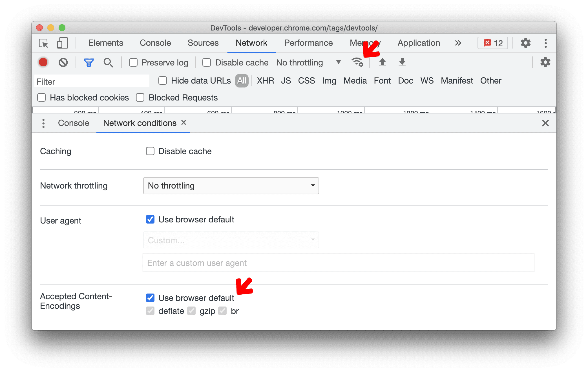The width and height of the screenshot is (588, 372).
Task: Click the download arrow icon
Action: tap(402, 63)
